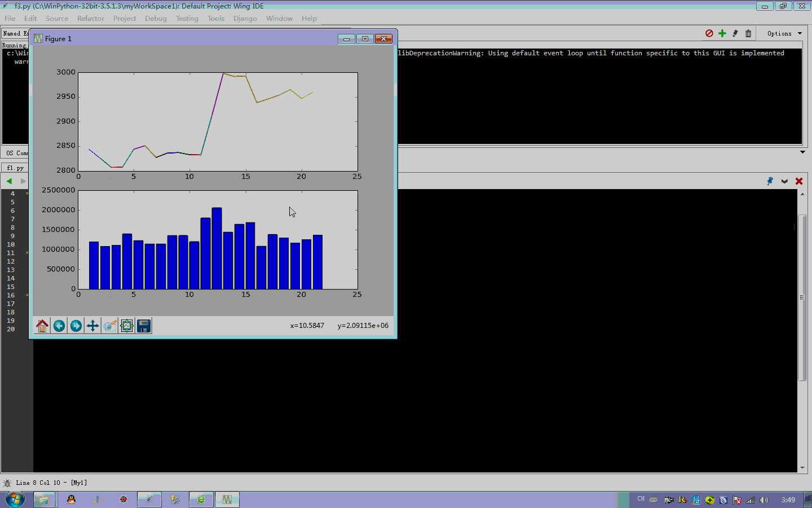Click the CH language indicator
The height and width of the screenshot is (508, 812).
[x=641, y=500]
